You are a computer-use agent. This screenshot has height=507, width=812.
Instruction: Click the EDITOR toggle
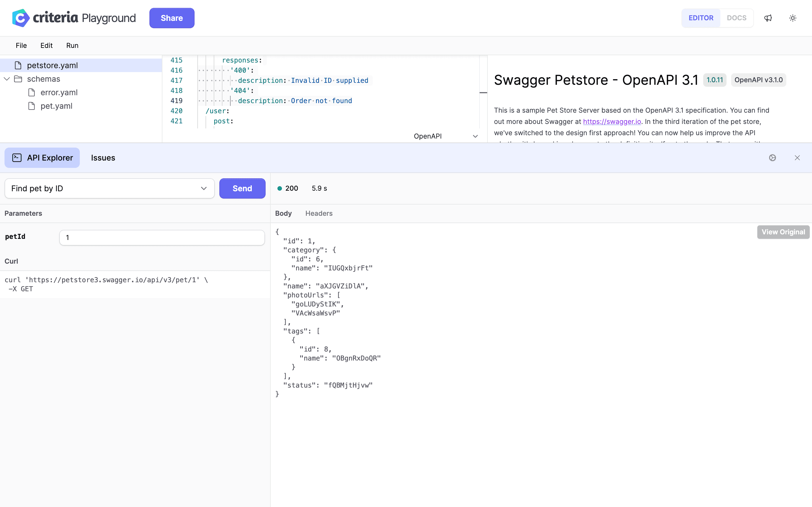click(701, 17)
